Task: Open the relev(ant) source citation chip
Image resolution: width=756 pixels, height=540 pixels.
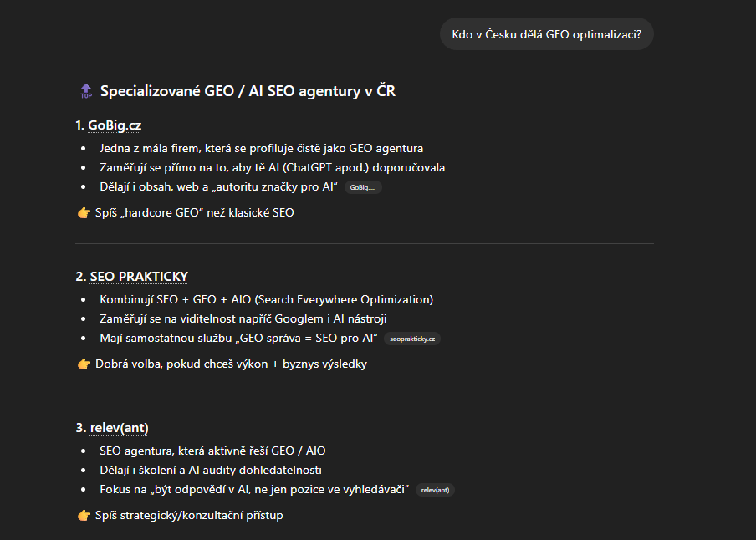Action: pyautogui.click(x=435, y=490)
